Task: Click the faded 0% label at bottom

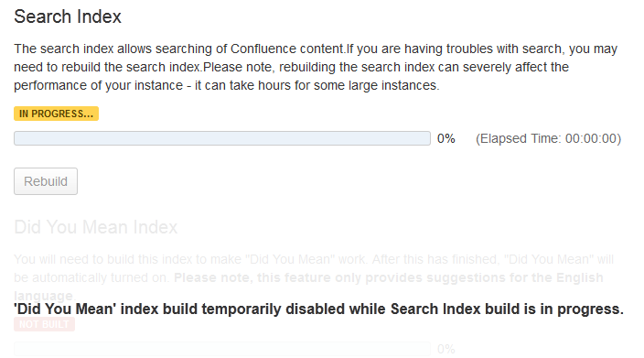Action: 446,350
